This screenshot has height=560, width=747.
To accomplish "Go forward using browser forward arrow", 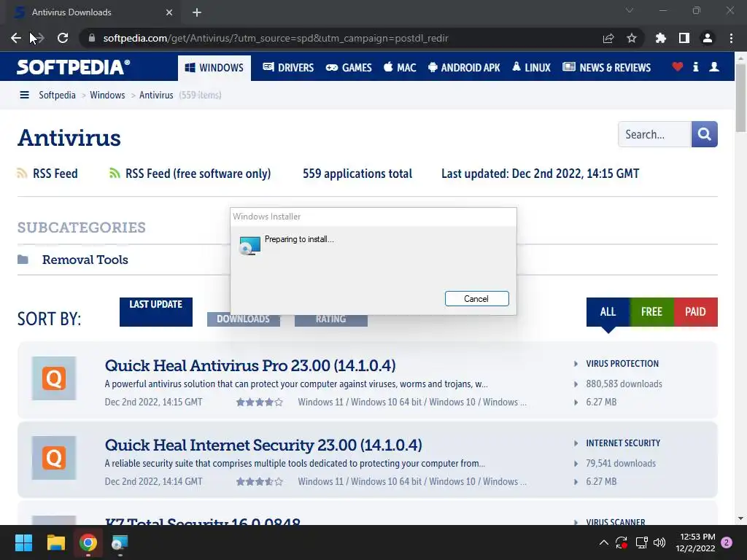I will tap(39, 38).
